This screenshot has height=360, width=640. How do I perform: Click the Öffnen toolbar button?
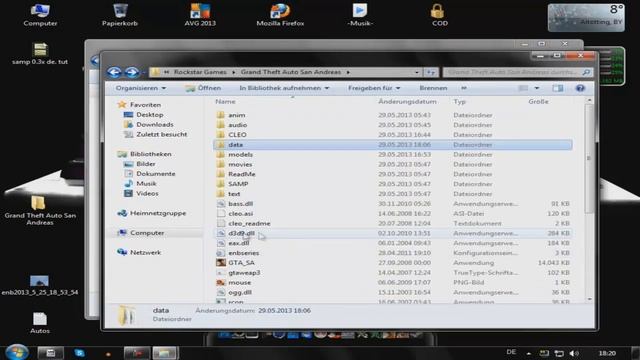203,88
